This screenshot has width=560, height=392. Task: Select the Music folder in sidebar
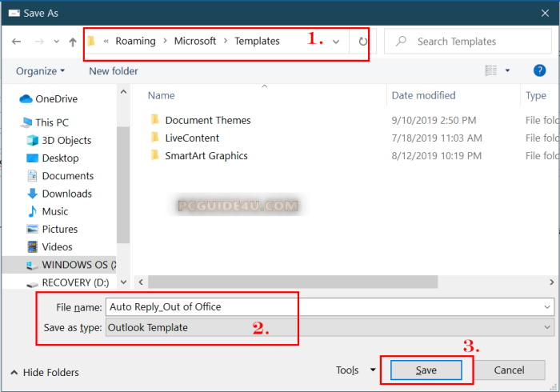pos(55,211)
